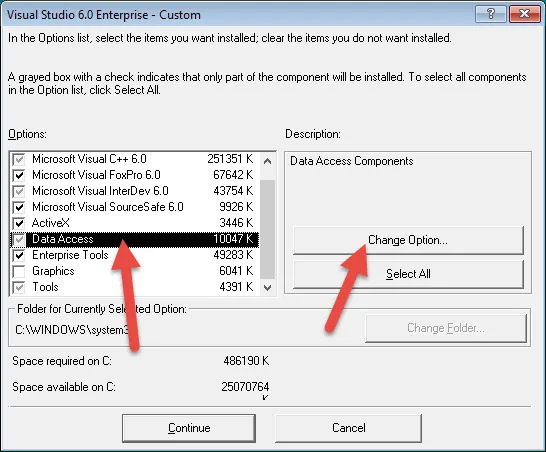Select the Graphics option row
The image size is (546, 452).
135,271
